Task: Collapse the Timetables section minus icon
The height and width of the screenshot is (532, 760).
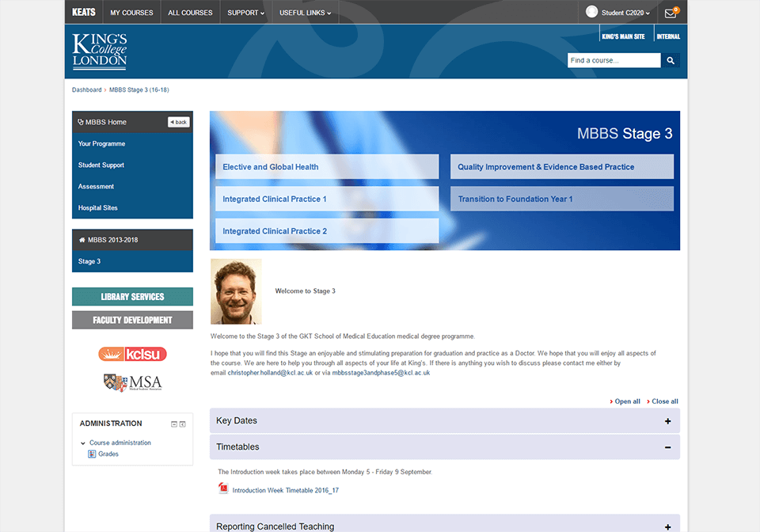Action: pos(667,447)
